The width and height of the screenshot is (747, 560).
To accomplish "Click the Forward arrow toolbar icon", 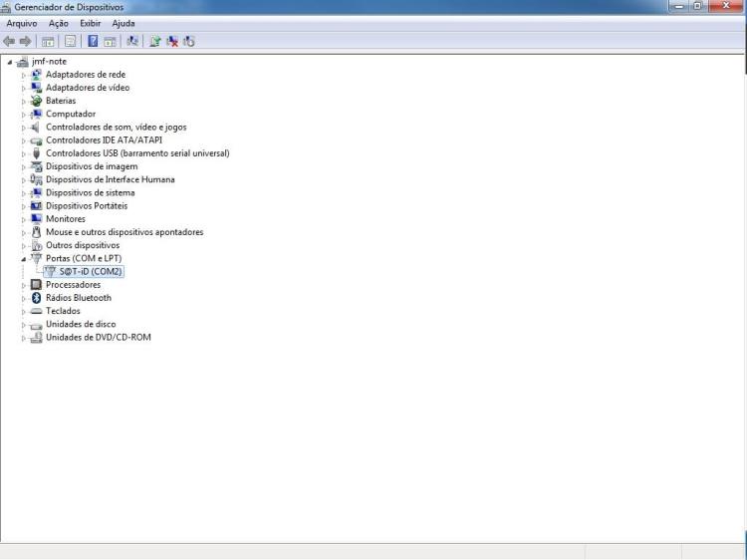I will pyautogui.click(x=25, y=42).
